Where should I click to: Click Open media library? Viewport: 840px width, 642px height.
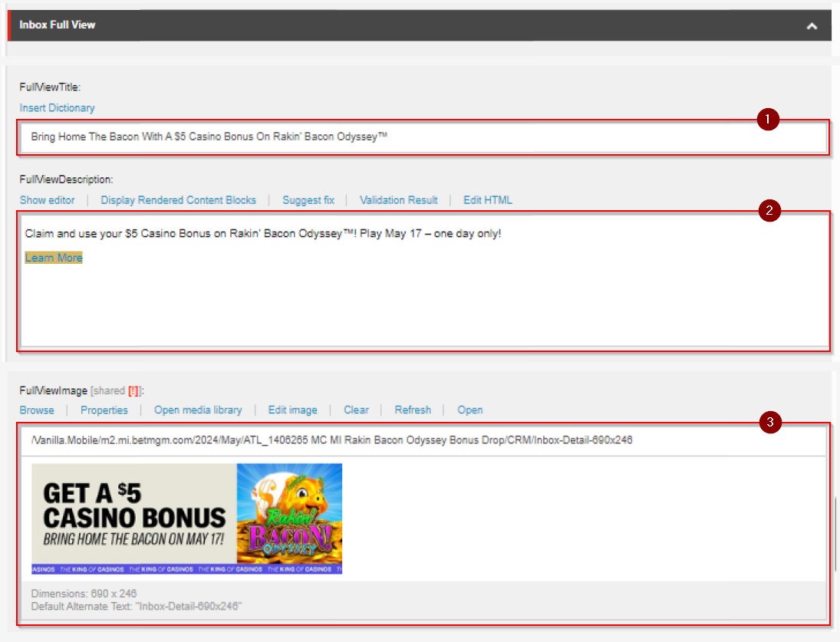click(198, 410)
